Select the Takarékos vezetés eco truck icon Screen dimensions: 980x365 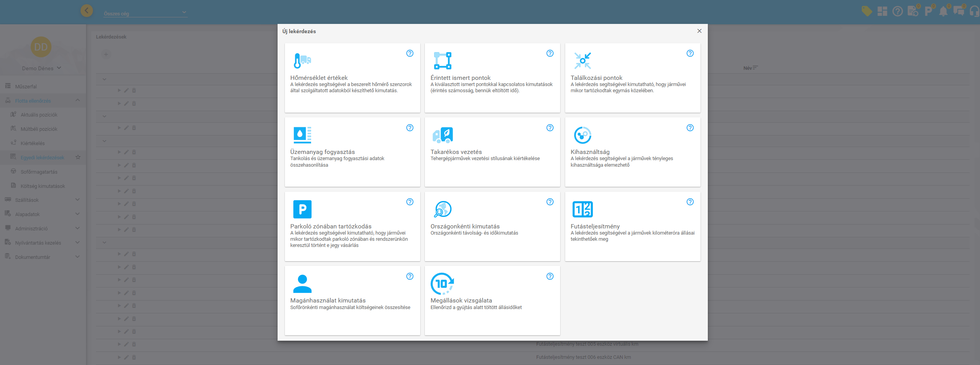click(443, 135)
